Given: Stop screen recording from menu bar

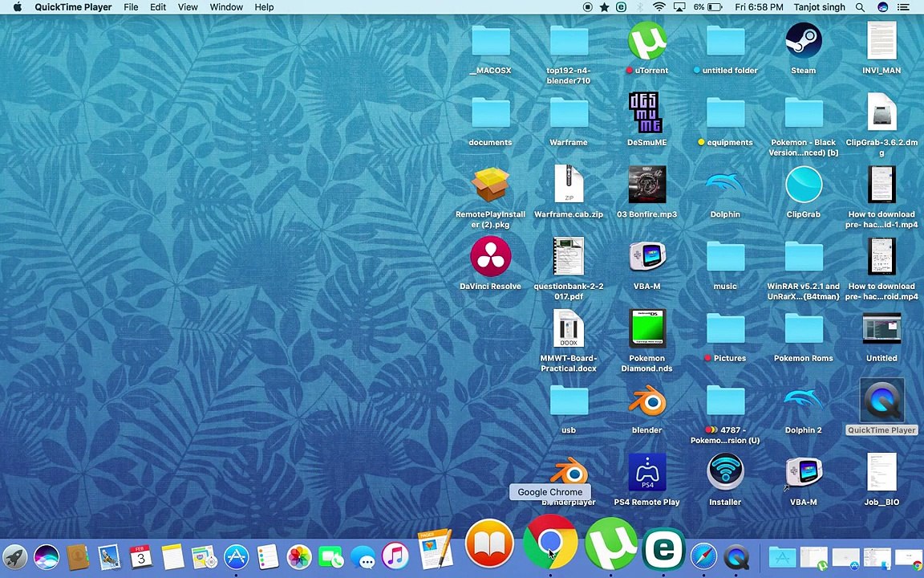Looking at the screenshot, I should (x=587, y=7).
